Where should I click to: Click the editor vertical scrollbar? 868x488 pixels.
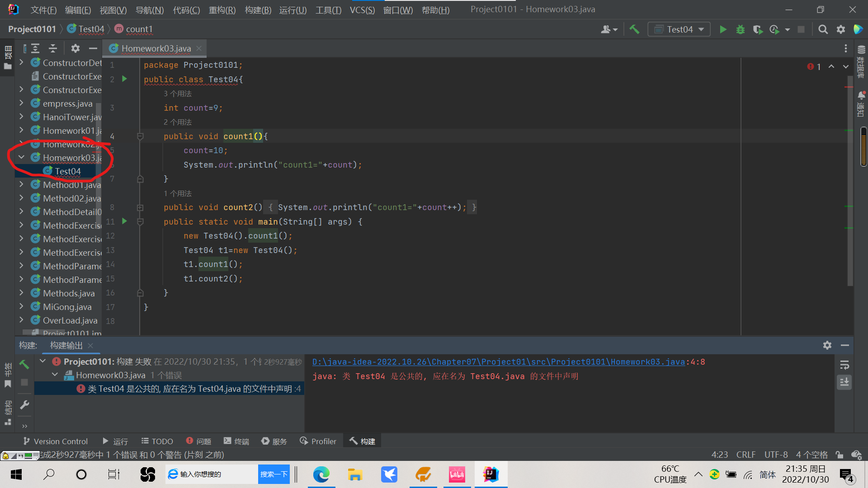tap(849, 181)
